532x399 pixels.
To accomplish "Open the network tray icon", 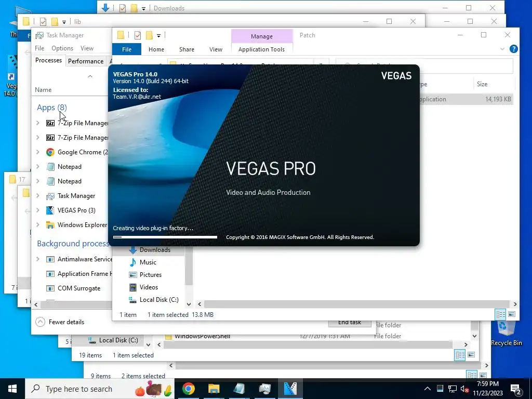I will [x=453, y=389].
